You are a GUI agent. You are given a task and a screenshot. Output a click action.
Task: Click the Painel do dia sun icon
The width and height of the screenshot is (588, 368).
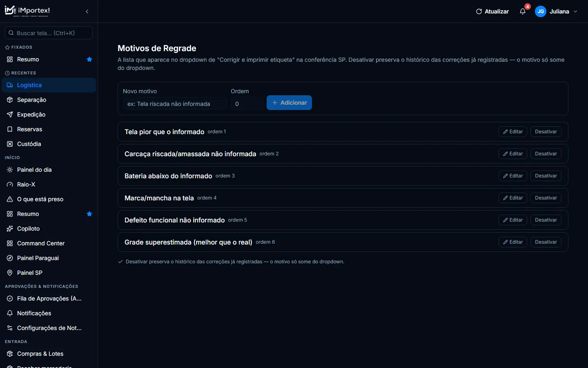10,170
